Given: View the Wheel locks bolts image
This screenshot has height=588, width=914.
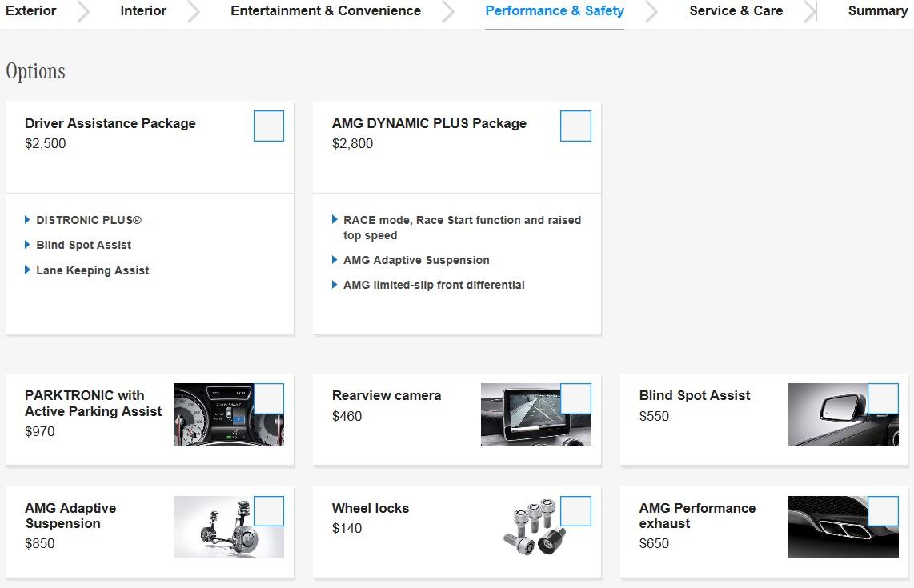Looking at the screenshot, I should pyautogui.click(x=535, y=527).
